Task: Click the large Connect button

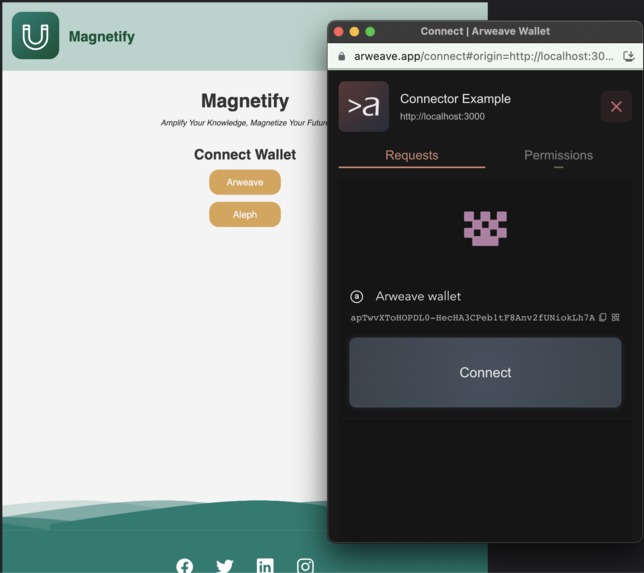Action: 485,373
